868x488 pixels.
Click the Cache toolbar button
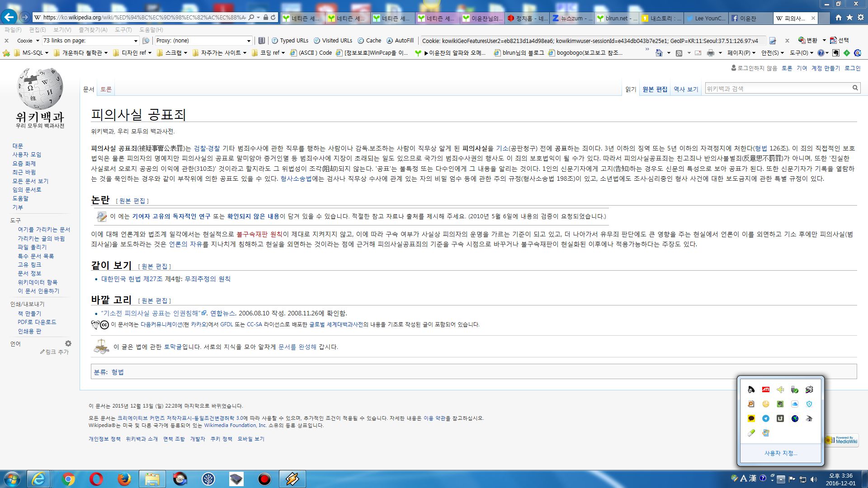click(369, 41)
